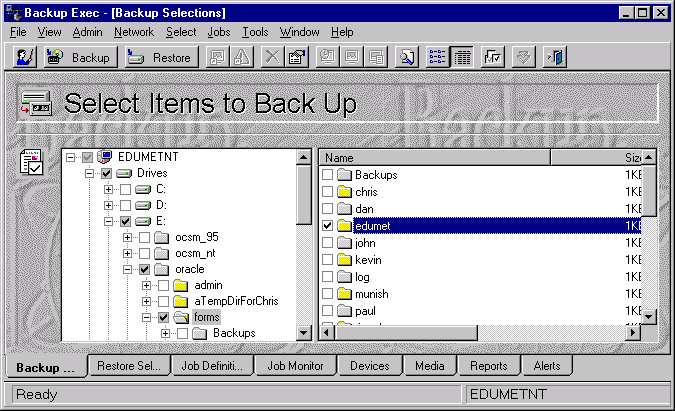Click the tree pane scroll down arrow

[304, 333]
